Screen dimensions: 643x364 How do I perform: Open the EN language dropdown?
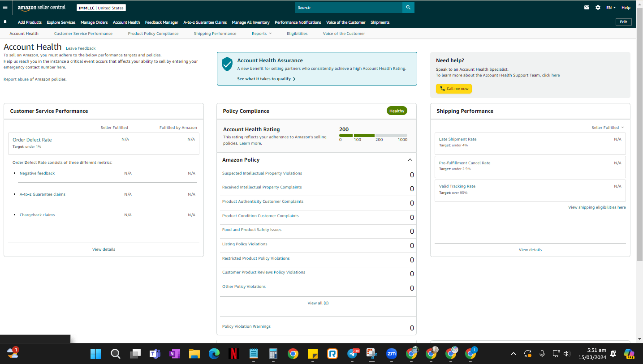click(611, 8)
